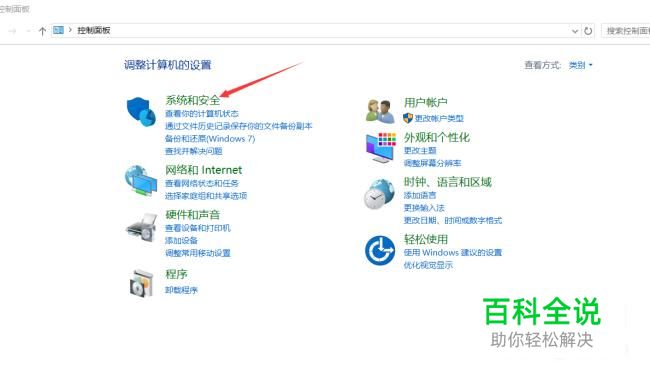Click the Control Panel icon in address bar
The width and height of the screenshot is (650, 383).
pyautogui.click(x=58, y=30)
